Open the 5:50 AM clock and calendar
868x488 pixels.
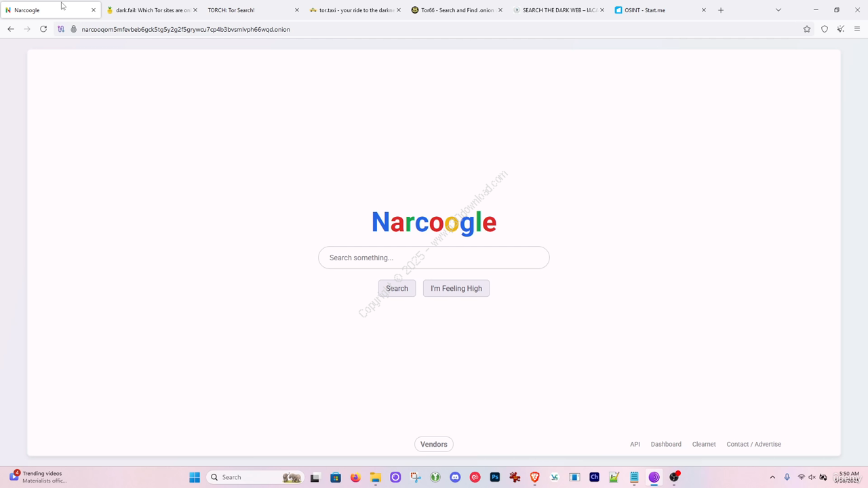tap(848, 477)
